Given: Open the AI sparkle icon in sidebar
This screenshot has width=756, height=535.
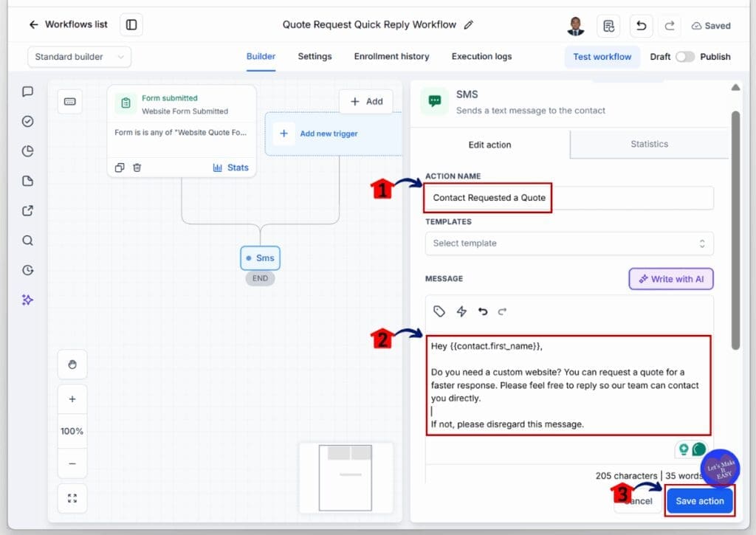Looking at the screenshot, I should coord(27,300).
